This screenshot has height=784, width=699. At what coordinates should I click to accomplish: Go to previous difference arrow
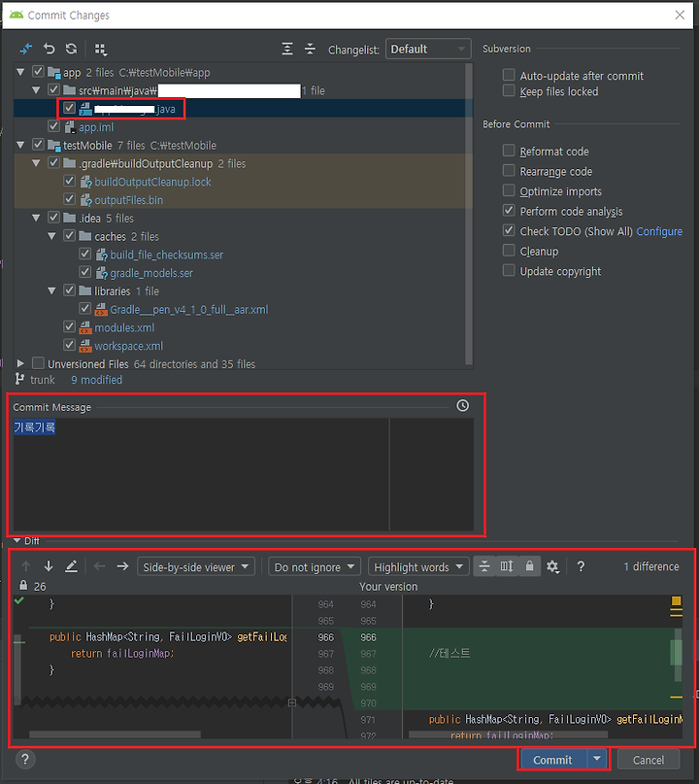[26, 566]
